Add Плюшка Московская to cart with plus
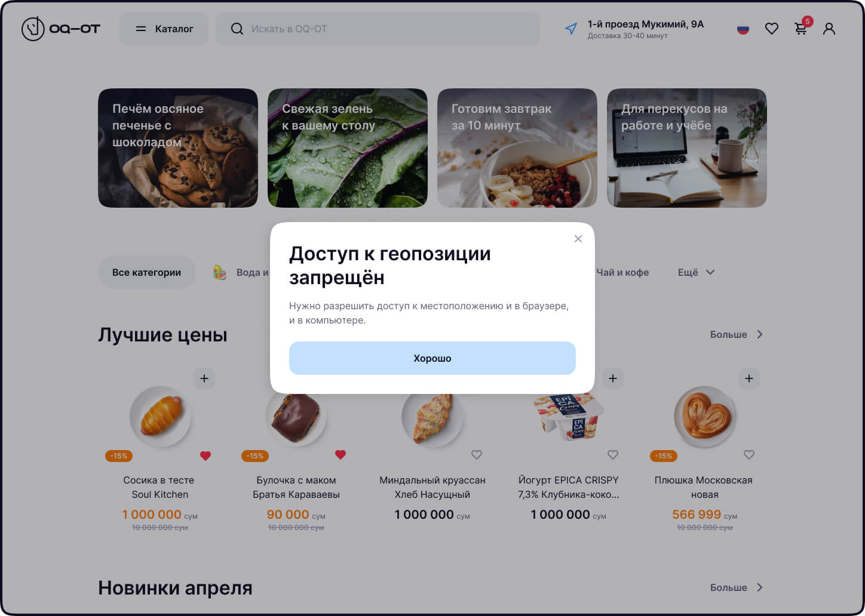Image resolution: width=865 pixels, height=616 pixels. tap(749, 378)
